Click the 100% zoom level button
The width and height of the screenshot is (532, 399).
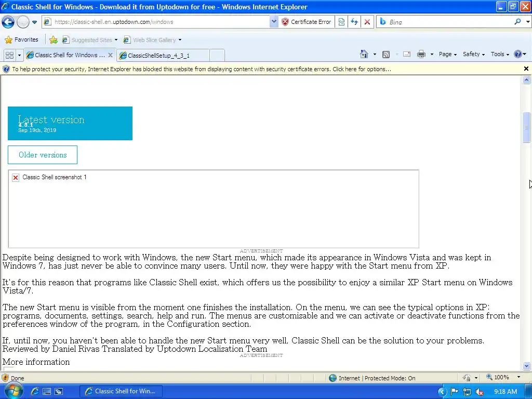pyautogui.click(x=498, y=377)
